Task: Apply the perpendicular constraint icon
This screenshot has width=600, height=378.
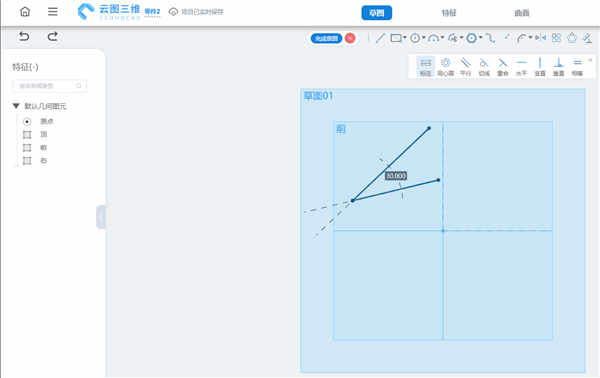Action: tap(559, 67)
